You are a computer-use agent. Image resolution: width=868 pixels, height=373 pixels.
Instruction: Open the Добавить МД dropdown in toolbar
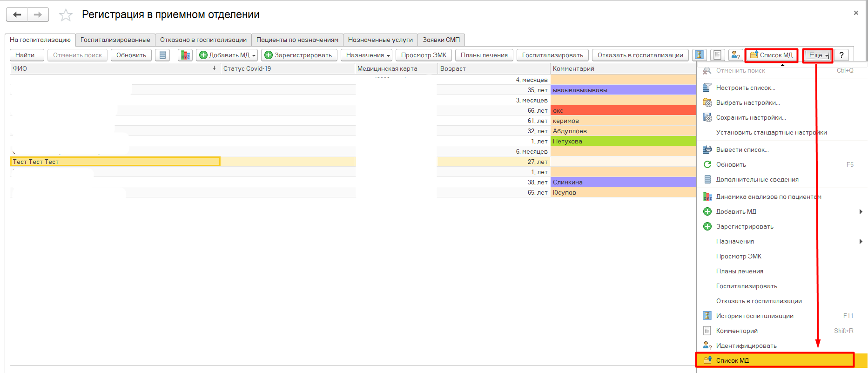[228, 55]
